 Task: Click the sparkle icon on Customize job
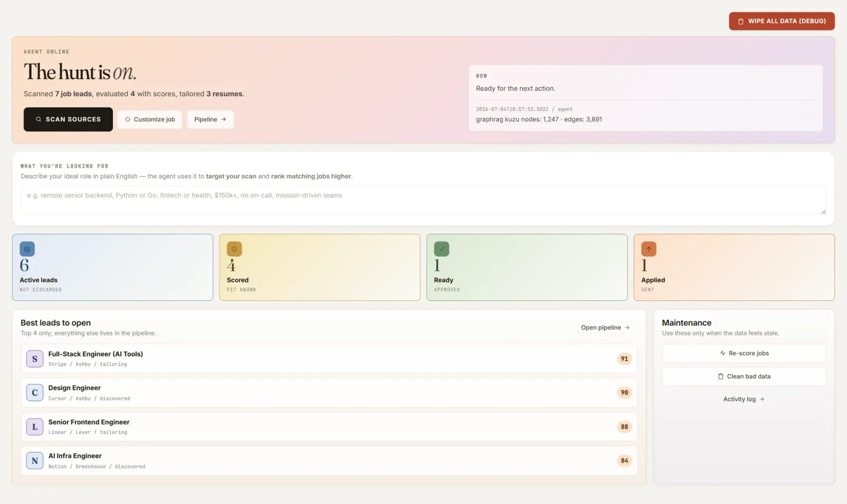pyautogui.click(x=128, y=119)
